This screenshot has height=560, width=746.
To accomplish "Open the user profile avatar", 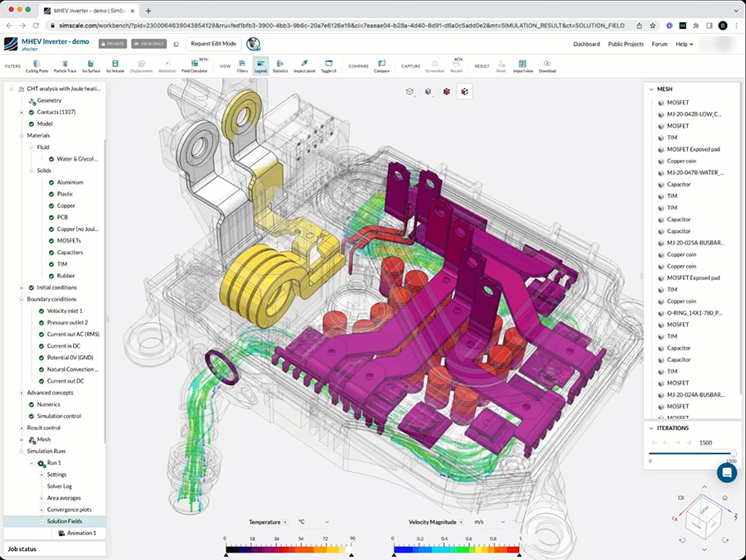I will (x=254, y=44).
